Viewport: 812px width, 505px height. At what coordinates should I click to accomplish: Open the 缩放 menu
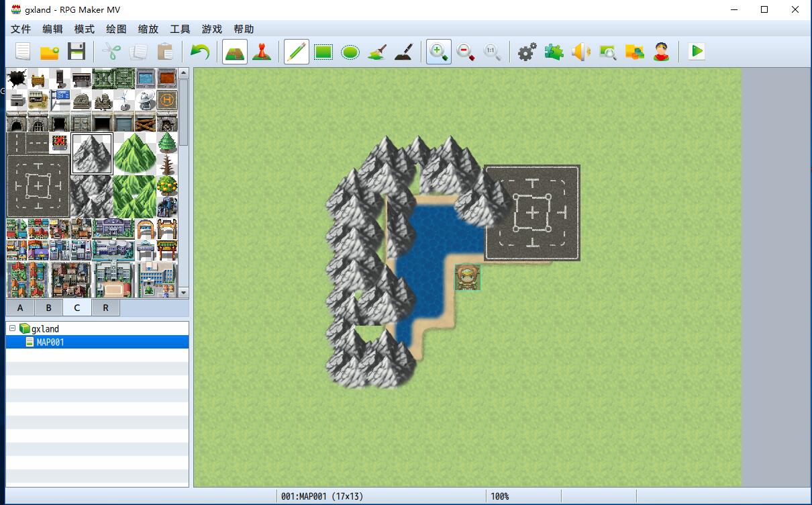point(148,29)
